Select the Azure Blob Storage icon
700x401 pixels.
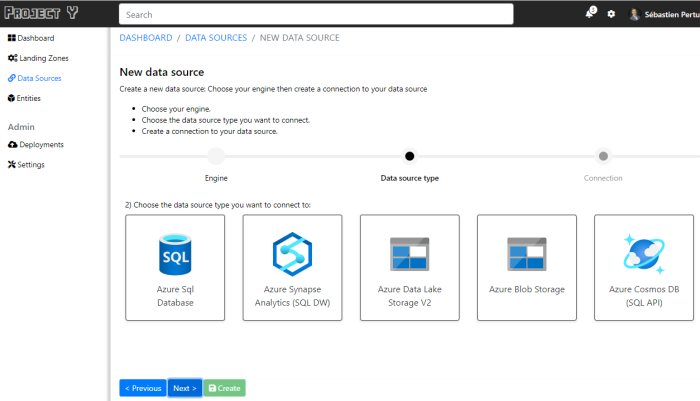coord(527,254)
